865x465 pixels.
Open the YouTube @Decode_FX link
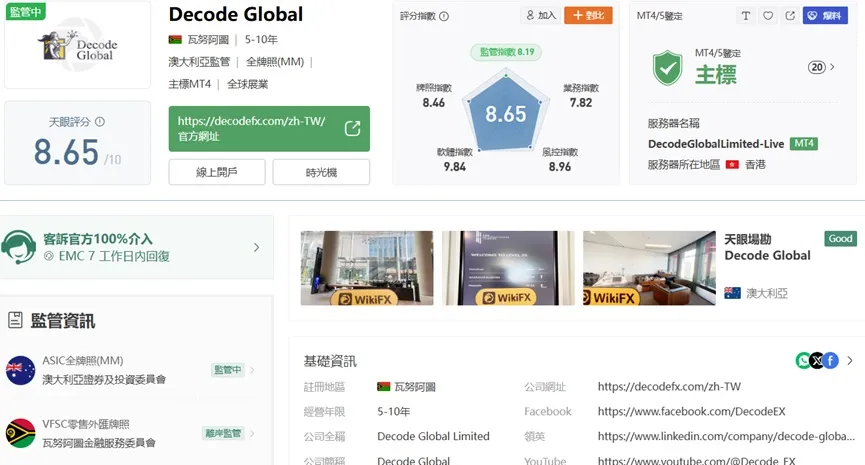click(697, 460)
